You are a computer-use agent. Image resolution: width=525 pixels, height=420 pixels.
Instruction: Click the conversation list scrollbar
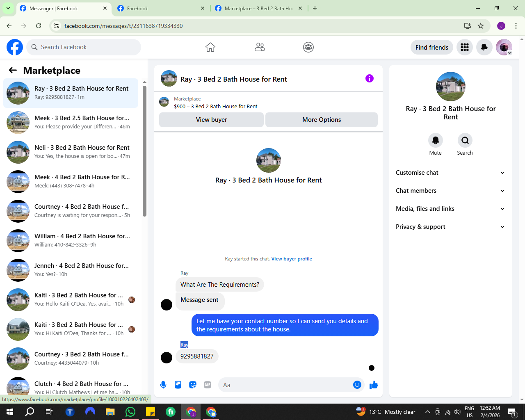point(144,151)
